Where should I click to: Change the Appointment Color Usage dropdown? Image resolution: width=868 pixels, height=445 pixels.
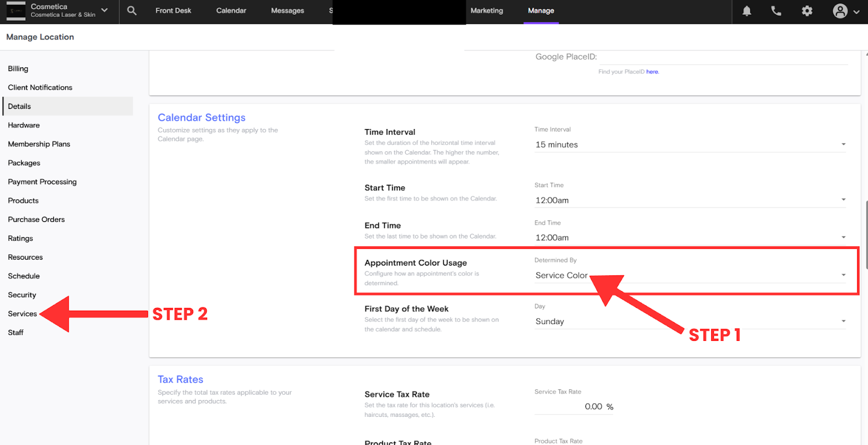pos(690,275)
